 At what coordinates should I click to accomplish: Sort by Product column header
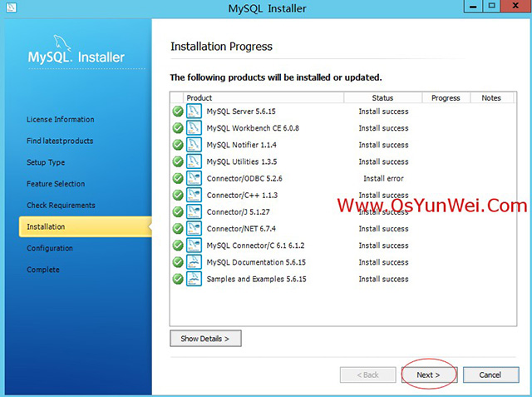point(264,98)
